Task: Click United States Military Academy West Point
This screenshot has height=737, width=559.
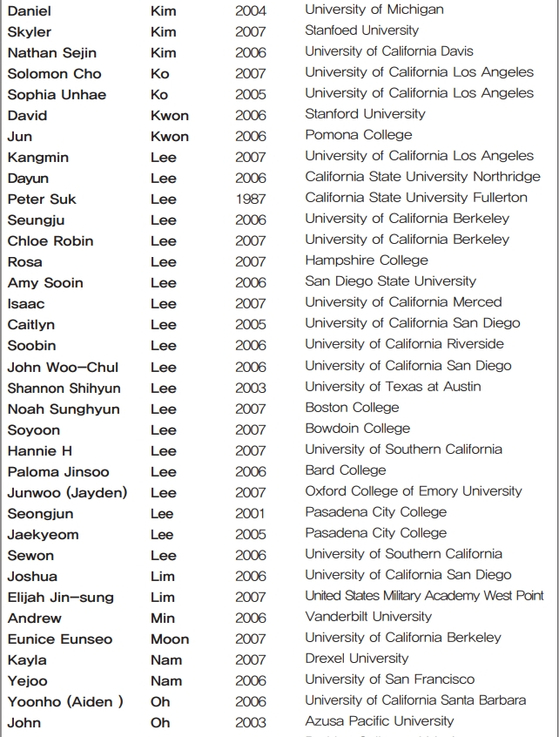Action: click(424, 596)
